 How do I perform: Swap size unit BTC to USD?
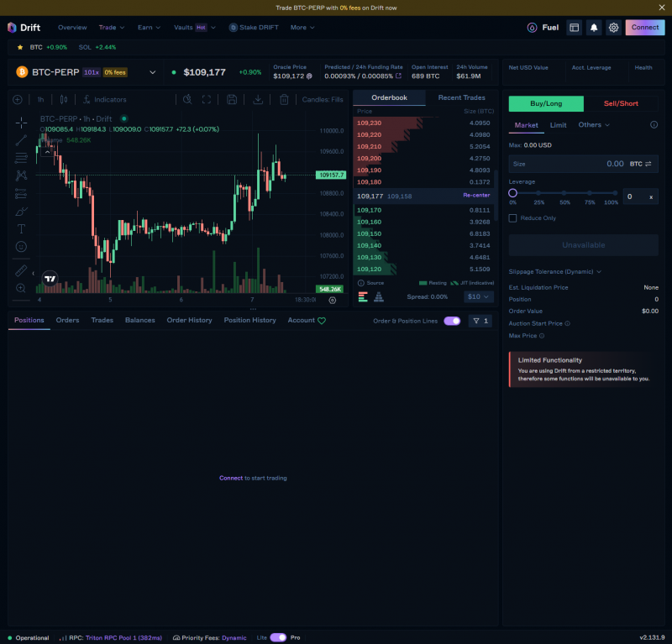click(648, 164)
